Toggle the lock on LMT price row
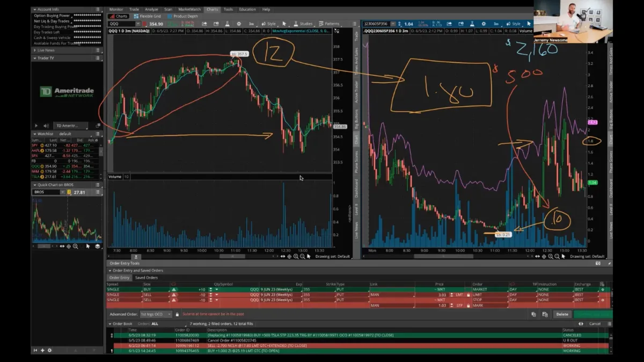Image resolution: width=644 pixels, height=362 pixels. (469, 294)
